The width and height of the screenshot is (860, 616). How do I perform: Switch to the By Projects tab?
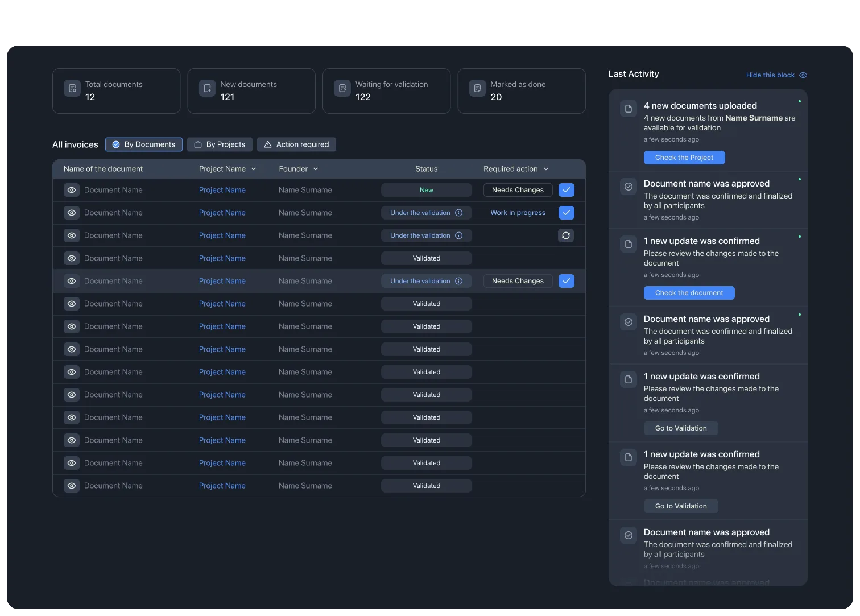220,144
